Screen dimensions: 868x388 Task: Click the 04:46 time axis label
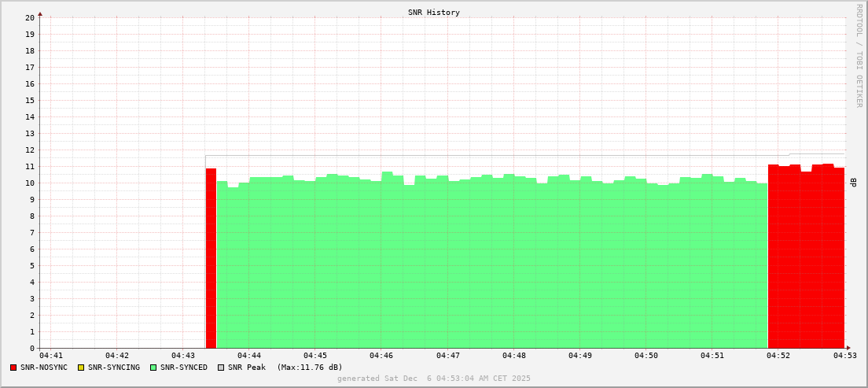click(x=381, y=357)
